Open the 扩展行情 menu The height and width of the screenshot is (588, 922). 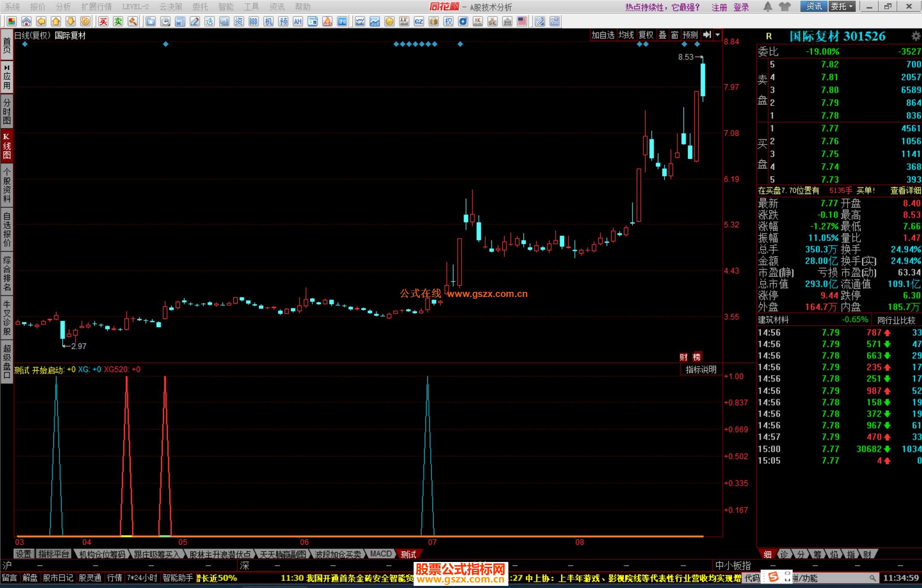coord(96,7)
